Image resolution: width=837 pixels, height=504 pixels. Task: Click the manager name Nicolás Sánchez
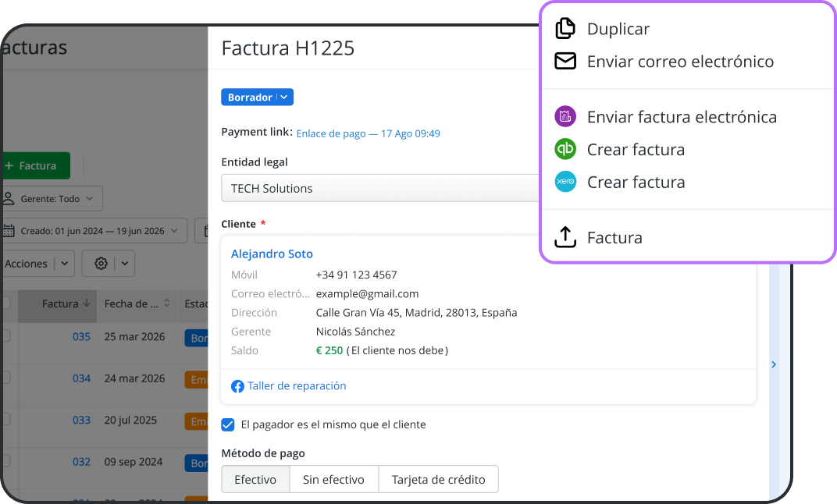[x=355, y=332]
